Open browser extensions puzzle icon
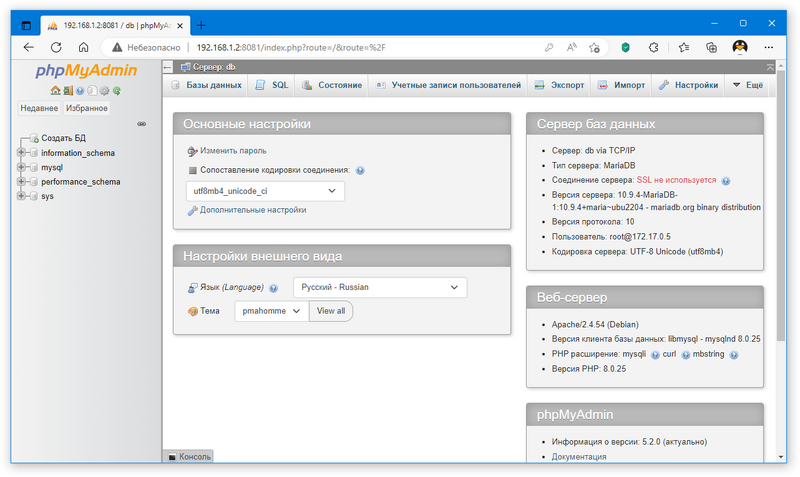This screenshot has width=800, height=477. point(654,47)
